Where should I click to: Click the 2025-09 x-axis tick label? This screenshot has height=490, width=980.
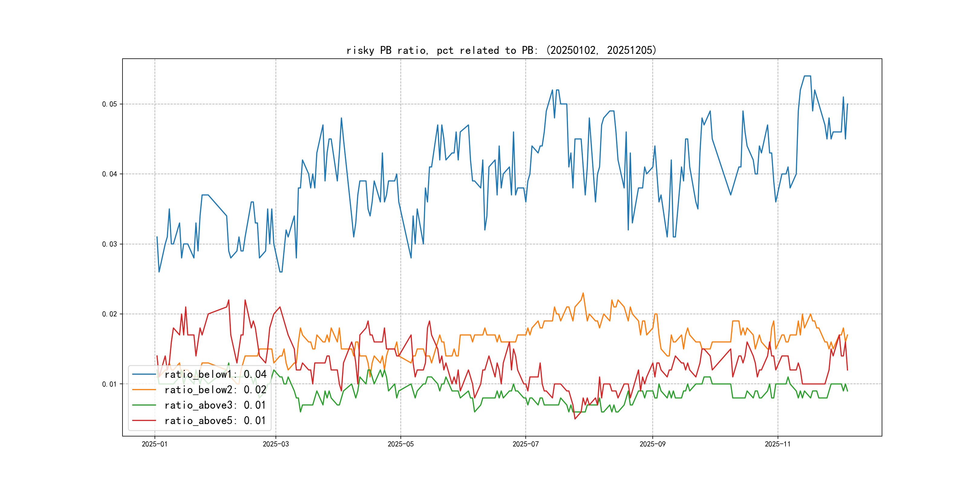tap(652, 444)
